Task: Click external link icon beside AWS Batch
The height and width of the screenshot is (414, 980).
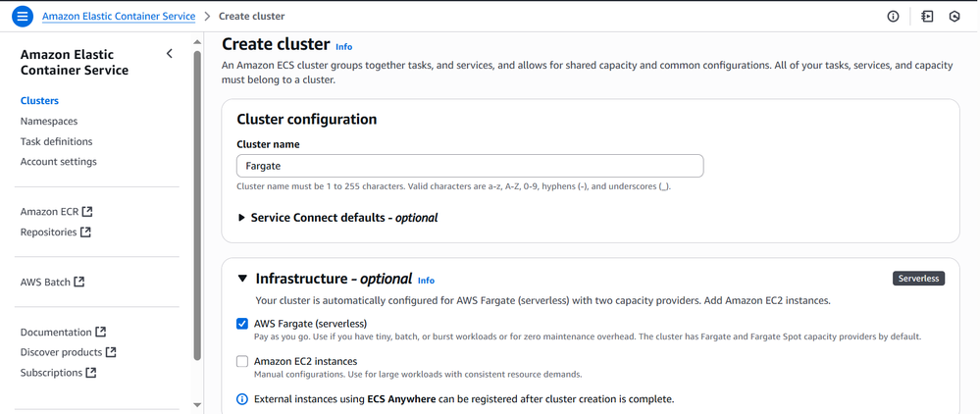Action: [79, 282]
